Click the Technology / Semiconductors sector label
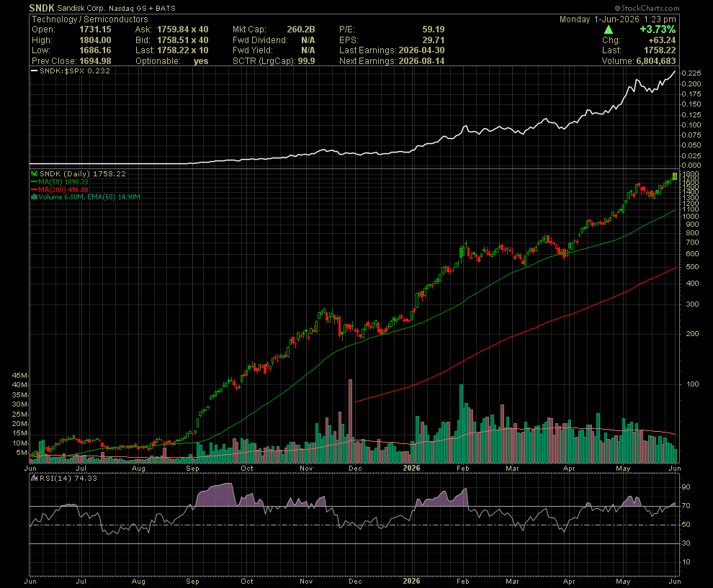The image size is (713, 588). click(89, 19)
